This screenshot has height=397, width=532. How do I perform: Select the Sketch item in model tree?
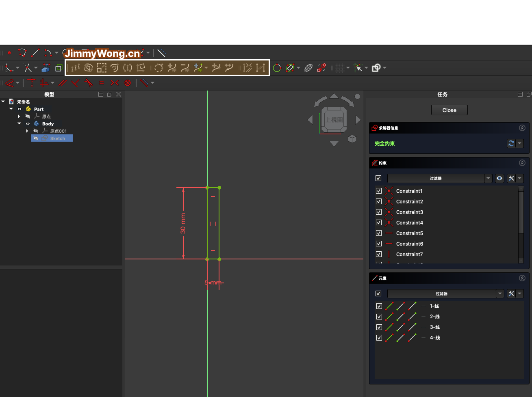click(57, 138)
